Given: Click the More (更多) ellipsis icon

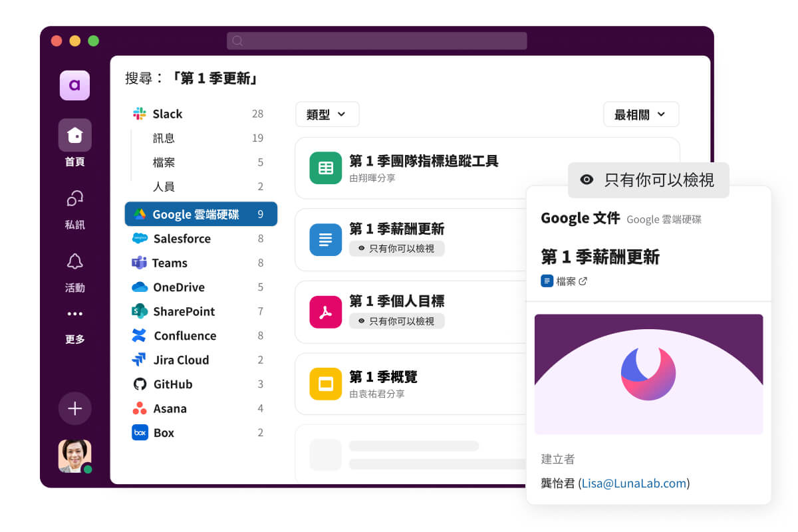Looking at the screenshot, I should click(x=74, y=314).
